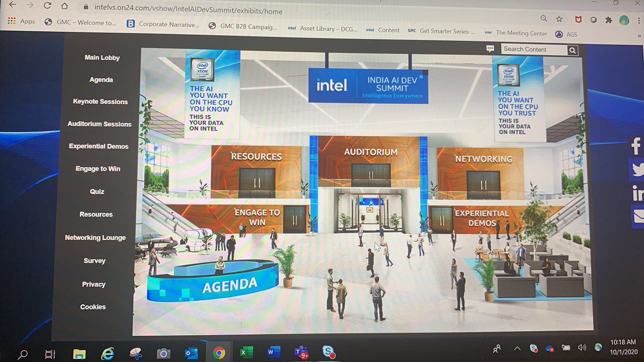This screenshot has width=644, height=362.
Task: Go to Networking Lounge in side menu
Action: click(95, 238)
